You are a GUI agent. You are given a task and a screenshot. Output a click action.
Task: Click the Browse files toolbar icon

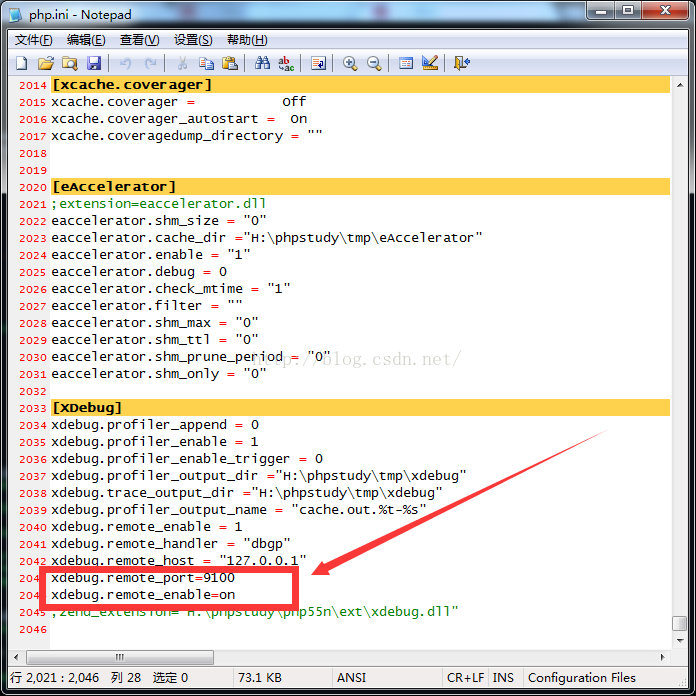click(70, 63)
